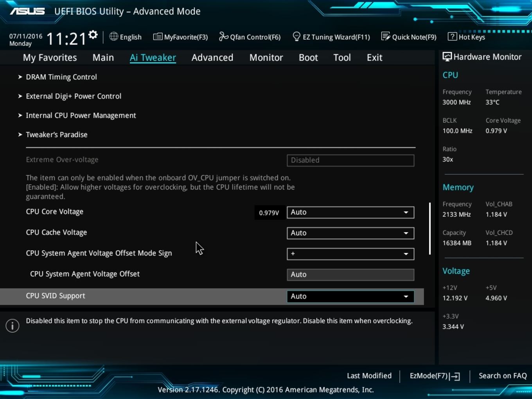Switch to the Main tab
This screenshot has height=399, width=532.
coord(103,58)
